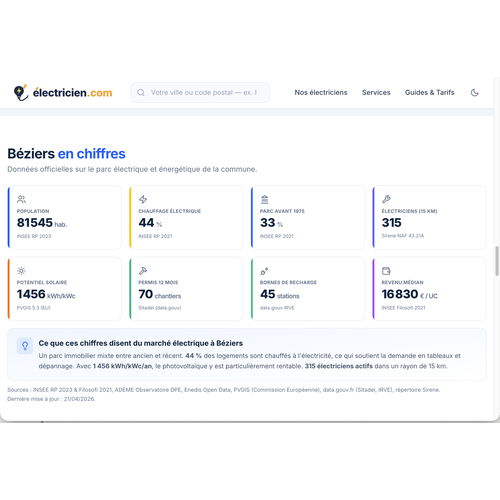Viewport: 500px width, 500px height.
Task: Open the Services menu
Action: pos(376,92)
